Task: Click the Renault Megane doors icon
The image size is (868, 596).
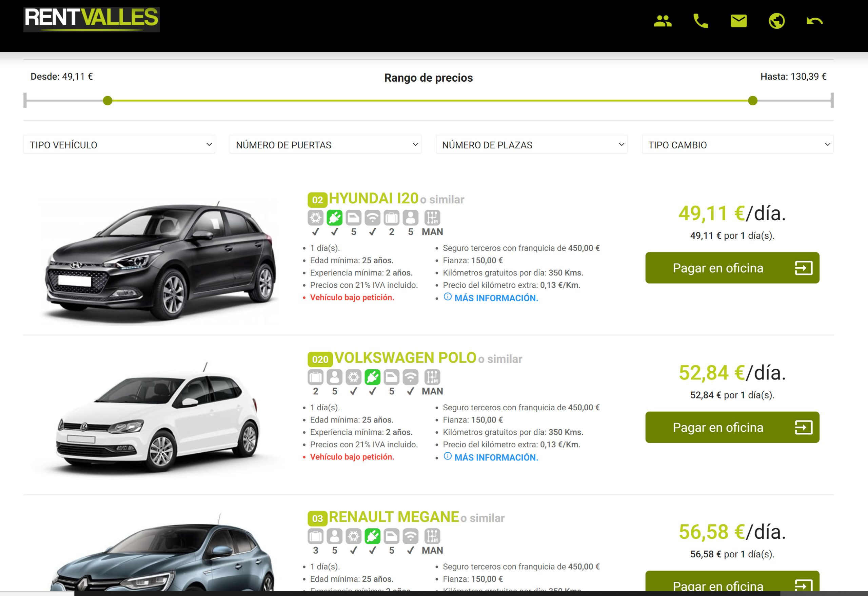Action: [392, 536]
